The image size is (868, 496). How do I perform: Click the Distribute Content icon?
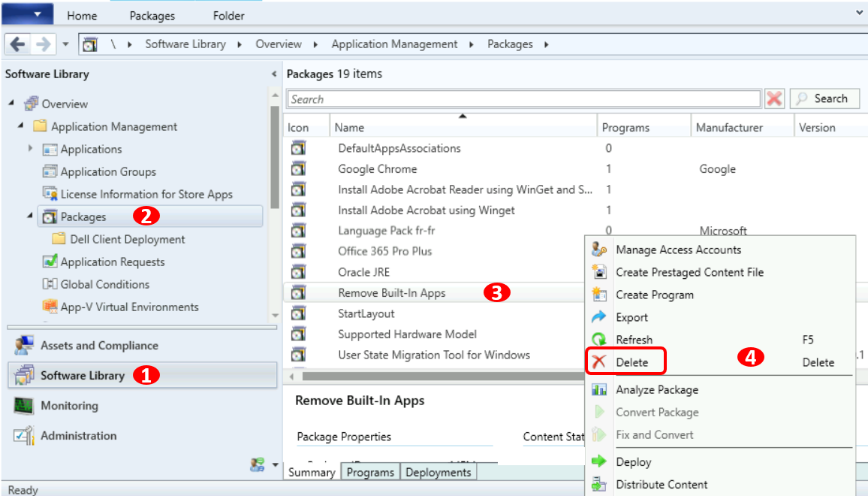(598, 485)
